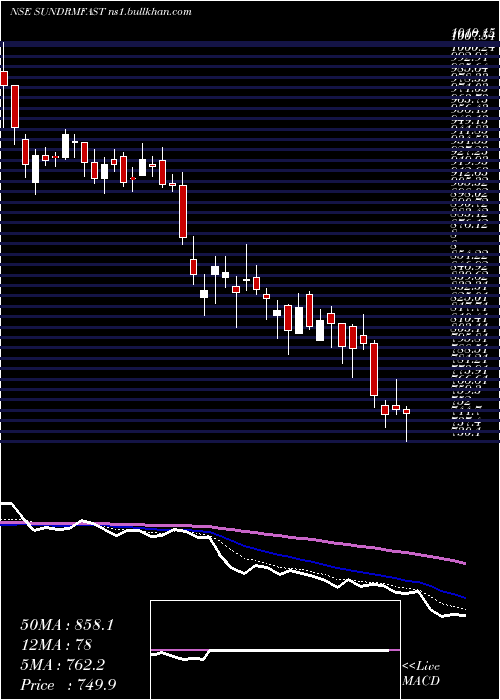
Task: Select the 5MA : 762.2 reading
Action: [x=62, y=665]
